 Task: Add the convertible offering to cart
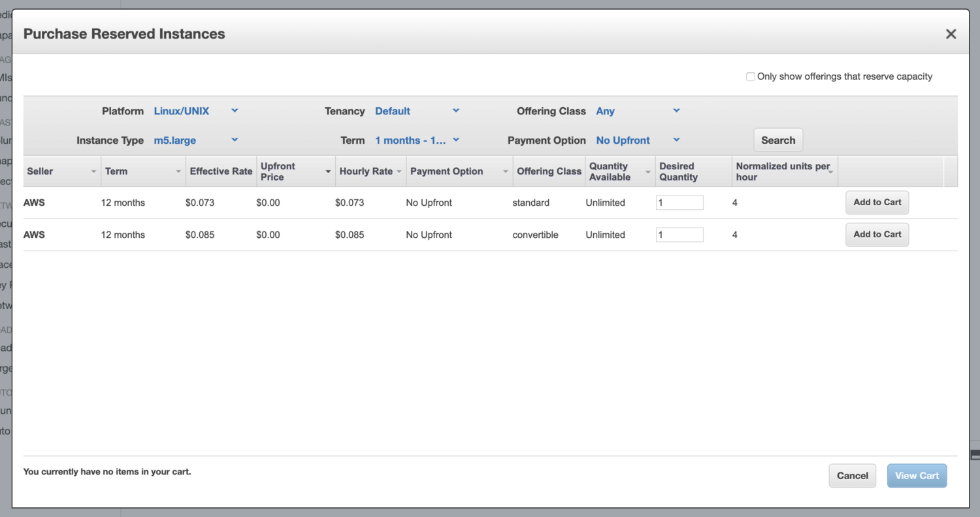(x=877, y=235)
